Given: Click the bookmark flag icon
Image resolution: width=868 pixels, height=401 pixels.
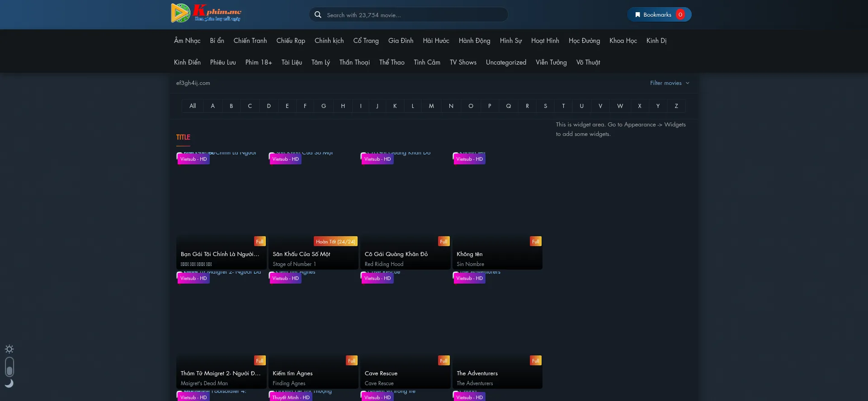Looking at the screenshot, I should (x=637, y=15).
